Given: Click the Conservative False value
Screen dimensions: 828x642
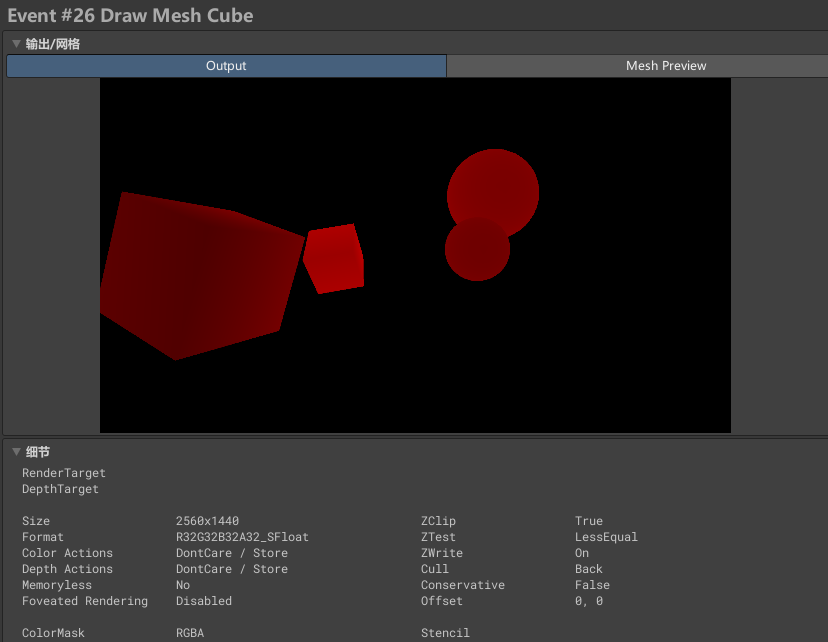Looking at the screenshot, I should point(592,585).
